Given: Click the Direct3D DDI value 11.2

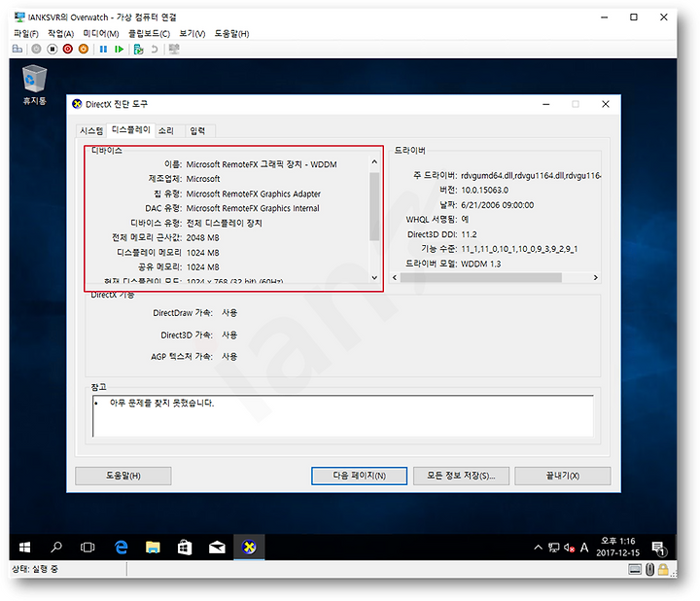Looking at the screenshot, I should 469,234.
